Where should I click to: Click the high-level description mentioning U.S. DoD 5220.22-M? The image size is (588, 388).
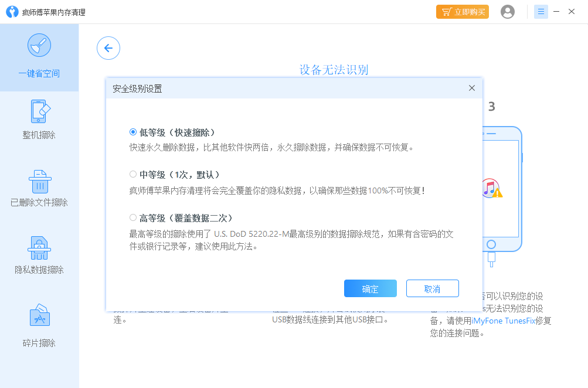pyautogui.click(x=291, y=240)
